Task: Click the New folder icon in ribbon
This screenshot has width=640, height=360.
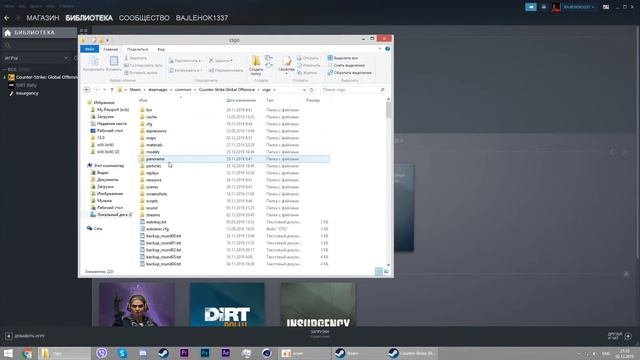Action: (x=256, y=61)
